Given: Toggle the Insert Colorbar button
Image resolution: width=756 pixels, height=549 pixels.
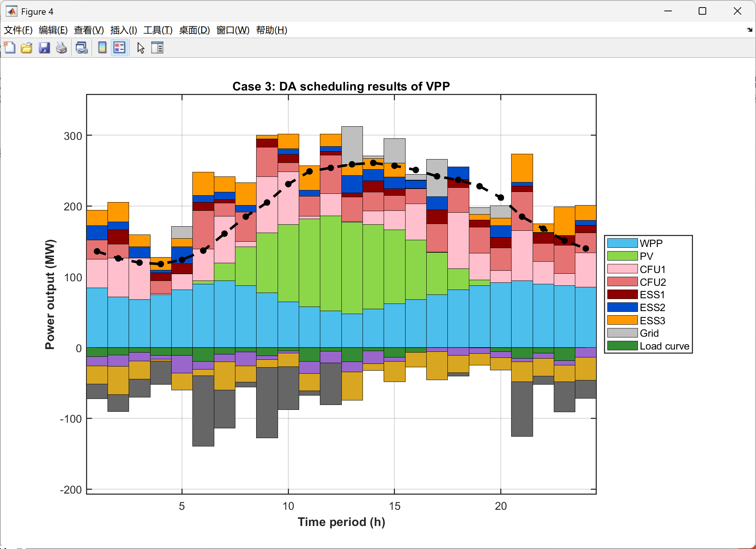Looking at the screenshot, I should pyautogui.click(x=102, y=48).
